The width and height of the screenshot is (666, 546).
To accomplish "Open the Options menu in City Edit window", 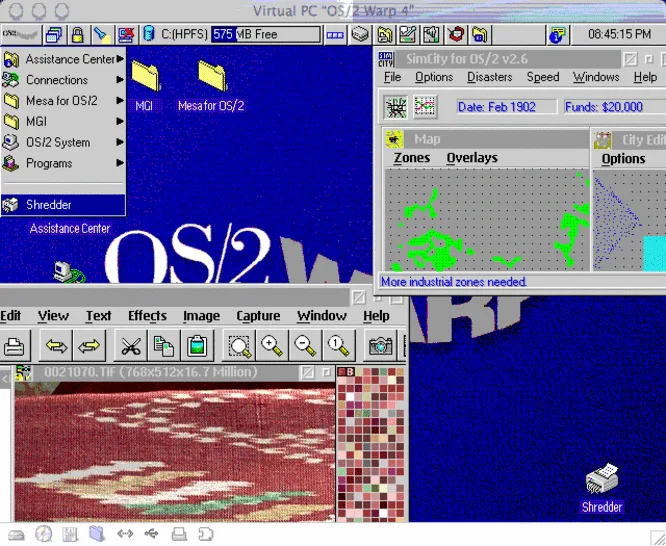I will [x=623, y=158].
